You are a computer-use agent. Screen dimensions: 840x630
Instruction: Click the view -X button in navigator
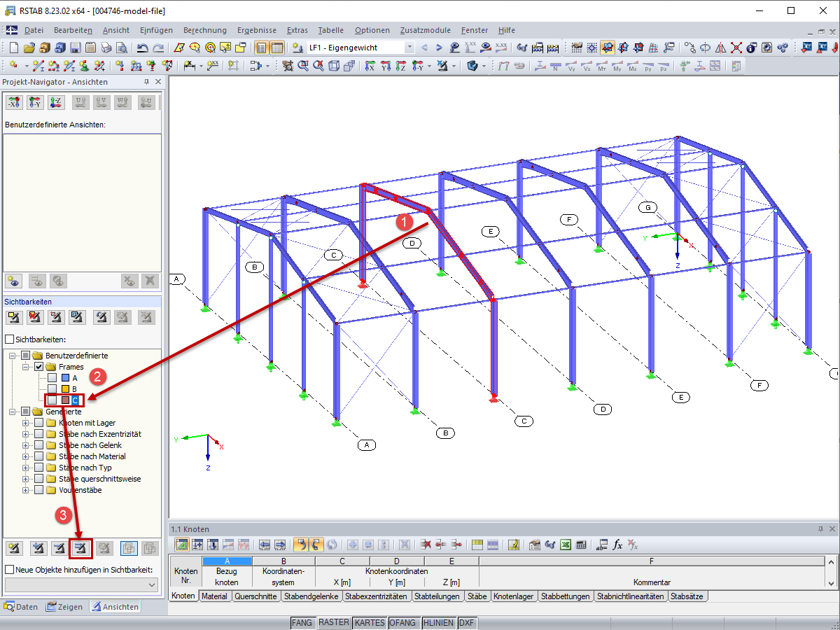coord(13,102)
